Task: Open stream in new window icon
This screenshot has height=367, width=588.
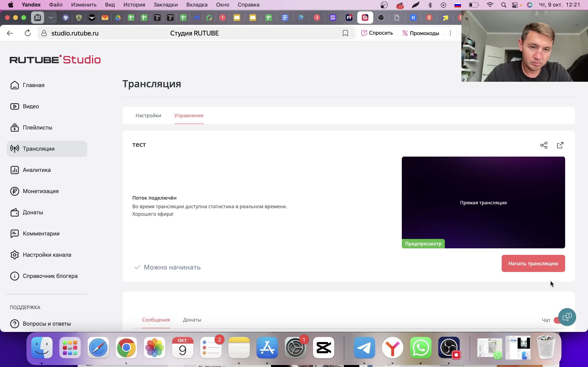Action: pyautogui.click(x=560, y=145)
